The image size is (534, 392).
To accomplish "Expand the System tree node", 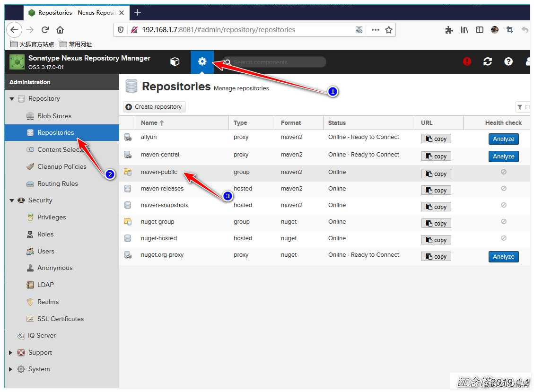I will (x=10, y=369).
